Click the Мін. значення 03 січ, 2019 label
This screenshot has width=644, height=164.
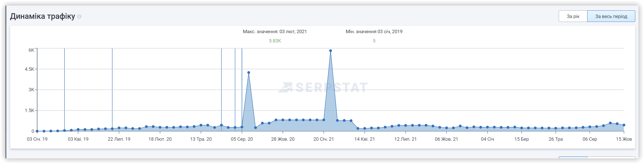click(374, 31)
